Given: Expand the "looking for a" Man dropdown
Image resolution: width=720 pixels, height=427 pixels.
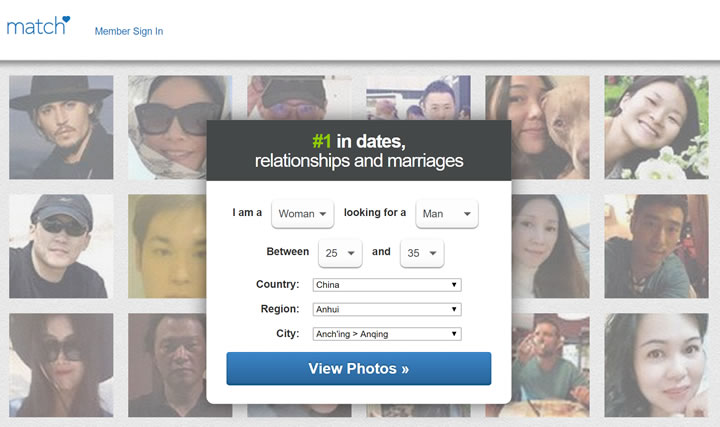Looking at the screenshot, I should point(446,214).
